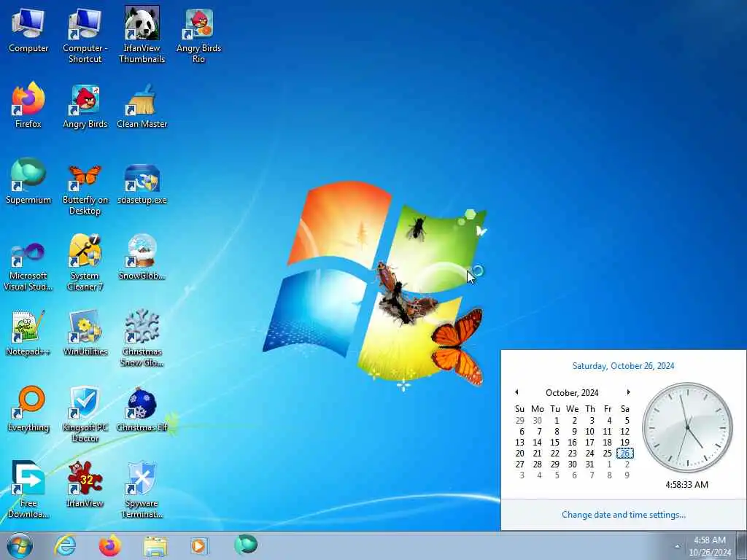Select the Computer - Shortcut icon
Screen dimensions: 747x560
[x=85, y=35]
